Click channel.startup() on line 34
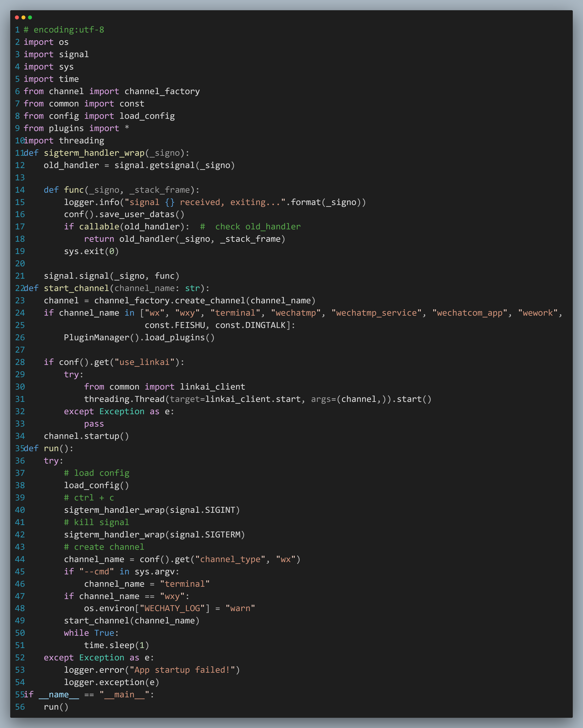Viewport: 583px width, 728px height. click(x=86, y=436)
